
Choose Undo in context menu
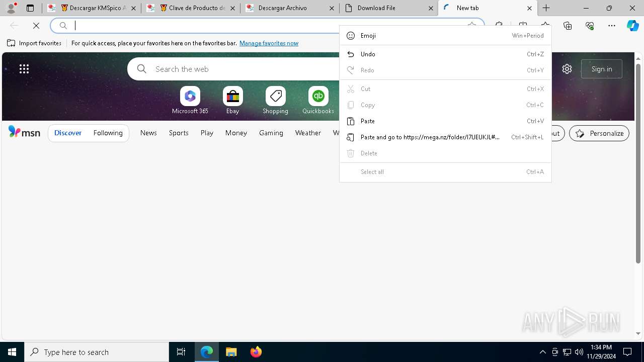pyautogui.click(x=445, y=54)
